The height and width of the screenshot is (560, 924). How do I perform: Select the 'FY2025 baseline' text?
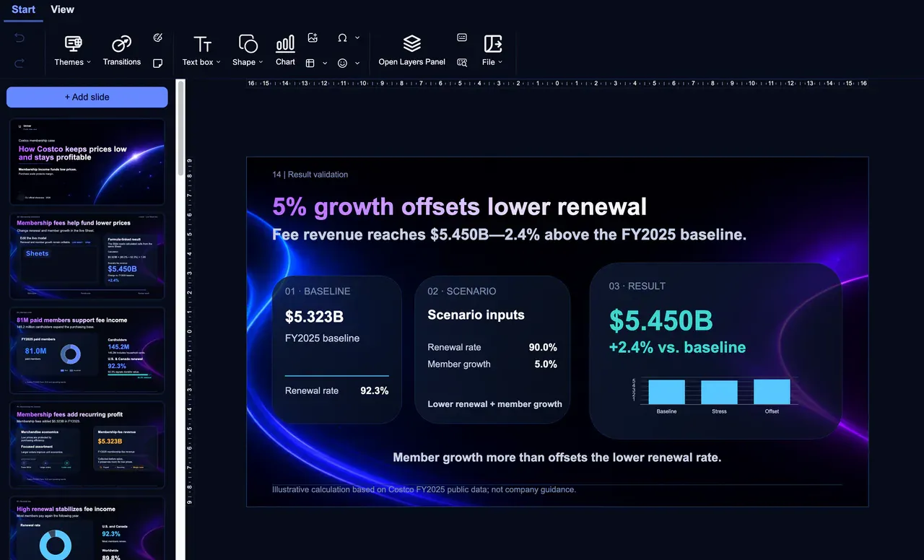322,338
